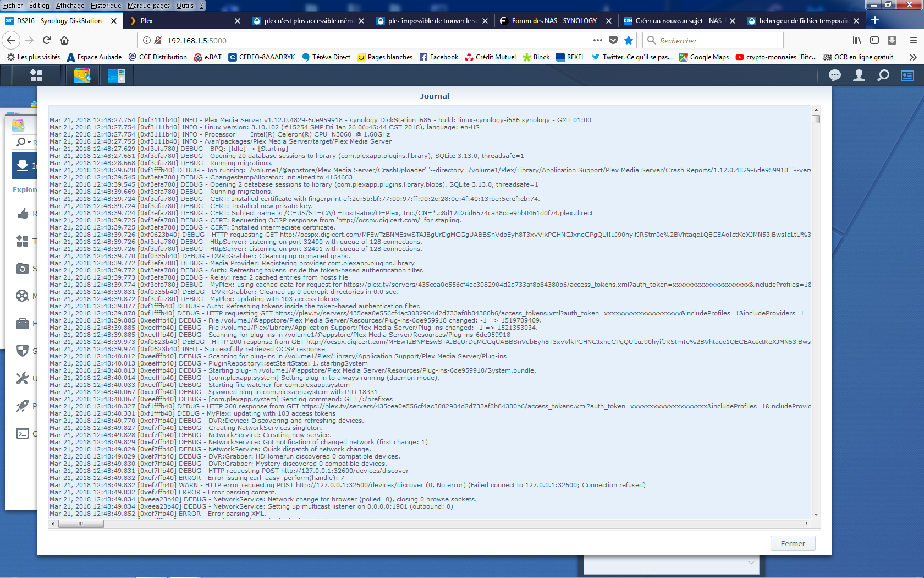Viewport: 924px width, 578px height.
Task: Open Backup category icon in Package Center
Action: (x=23, y=269)
